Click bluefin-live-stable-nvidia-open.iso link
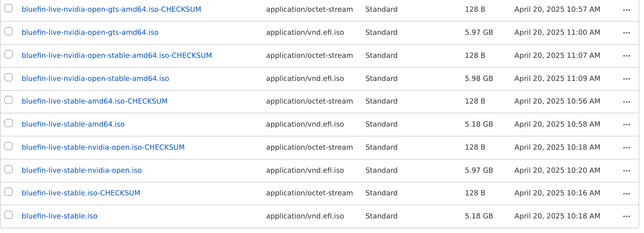The height and width of the screenshot is (233, 644). point(82,170)
